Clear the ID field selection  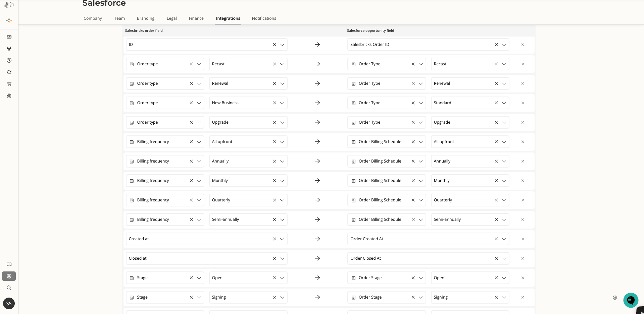click(275, 45)
